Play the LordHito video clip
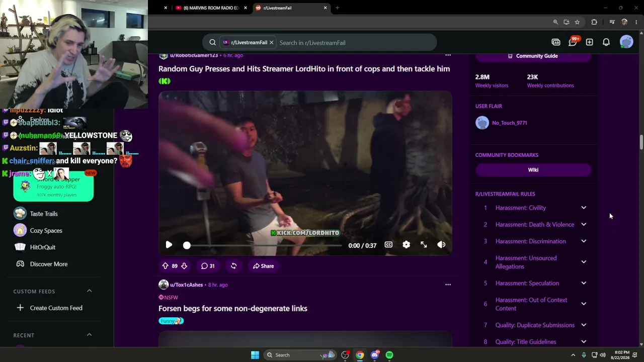 tap(169, 245)
